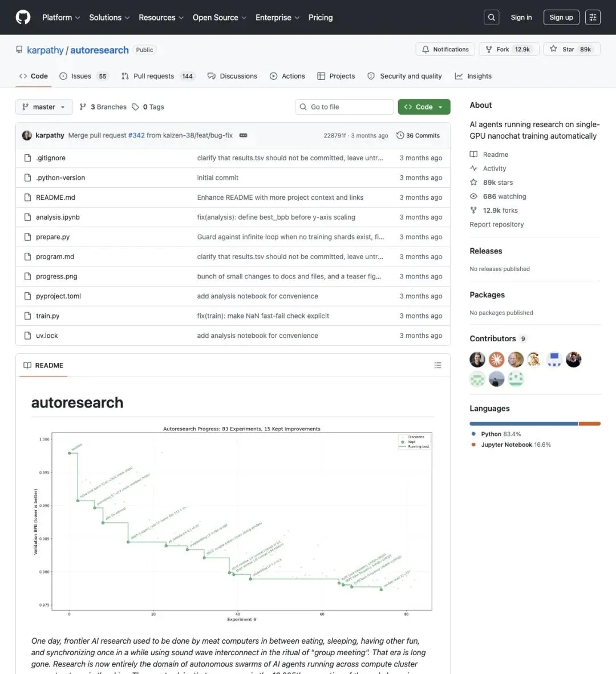Switch to the Insights tab
Image resolution: width=616 pixels, height=674 pixels.
tap(473, 76)
